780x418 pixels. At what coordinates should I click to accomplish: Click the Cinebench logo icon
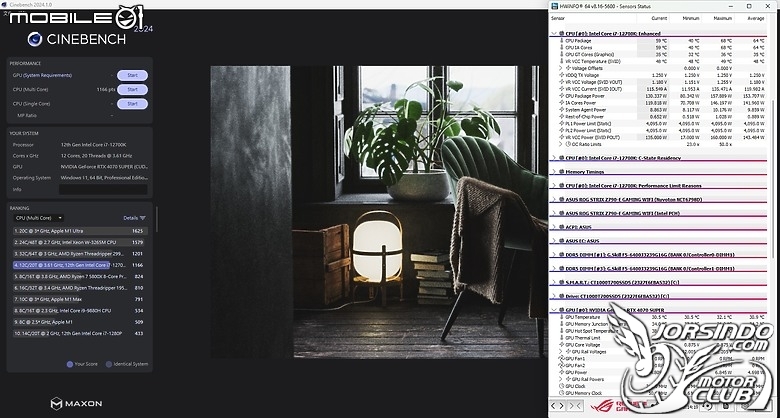pos(35,39)
